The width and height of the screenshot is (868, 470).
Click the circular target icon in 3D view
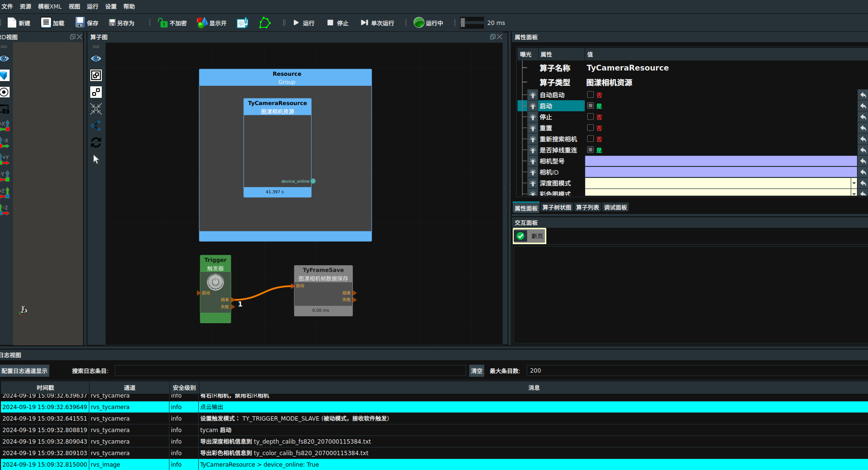[x=4, y=92]
